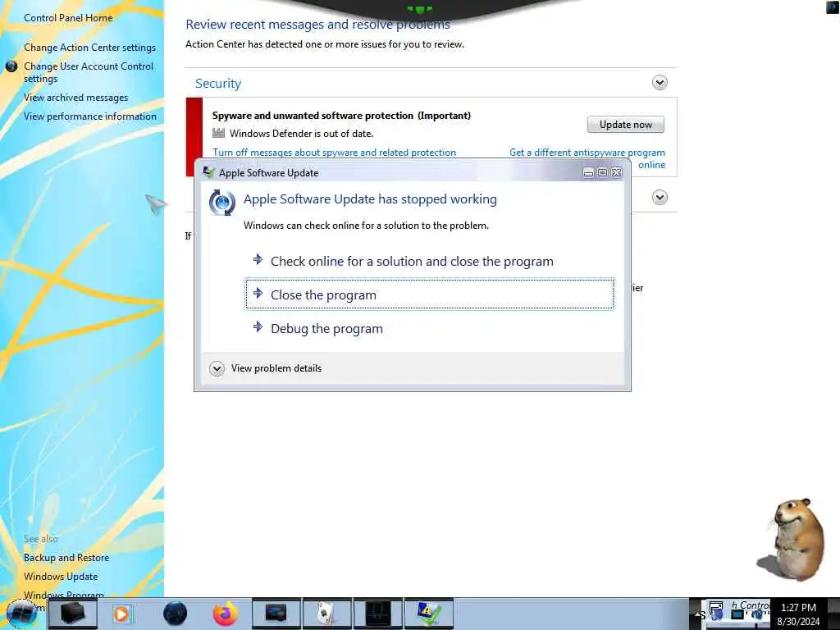This screenshot has height=630, width=840.
Task: Click the Security section heading
Action: (218, 83)
